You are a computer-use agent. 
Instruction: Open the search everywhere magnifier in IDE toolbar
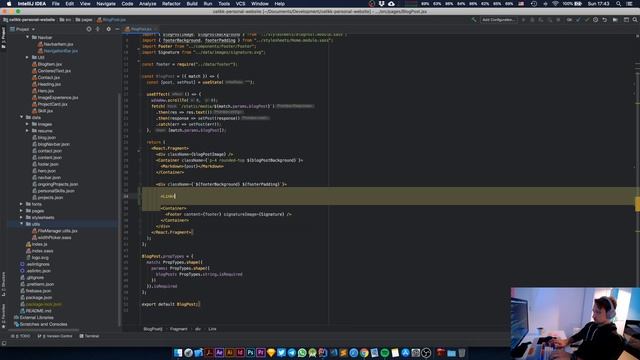click(635, 20)
